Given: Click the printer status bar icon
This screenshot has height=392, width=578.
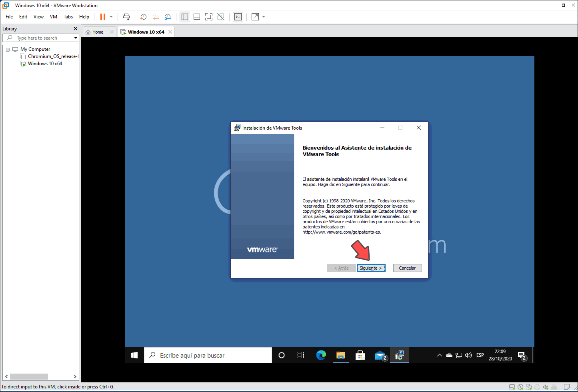Looking at the screenshot, I should coord(537,387).
